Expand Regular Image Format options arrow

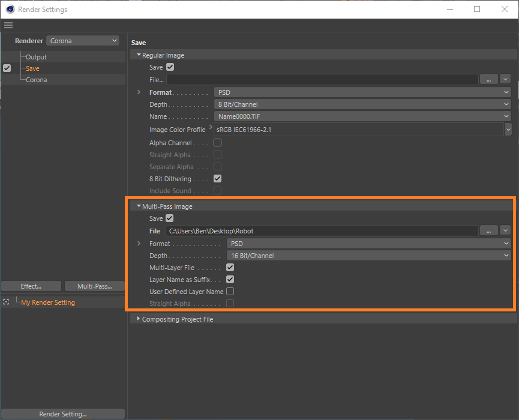pyautogui.click(x=139, y=92)
